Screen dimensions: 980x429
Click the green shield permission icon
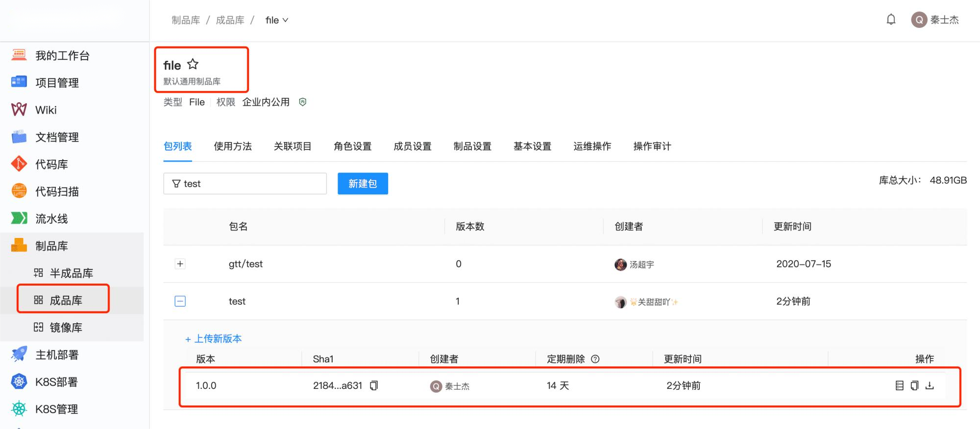303,102
